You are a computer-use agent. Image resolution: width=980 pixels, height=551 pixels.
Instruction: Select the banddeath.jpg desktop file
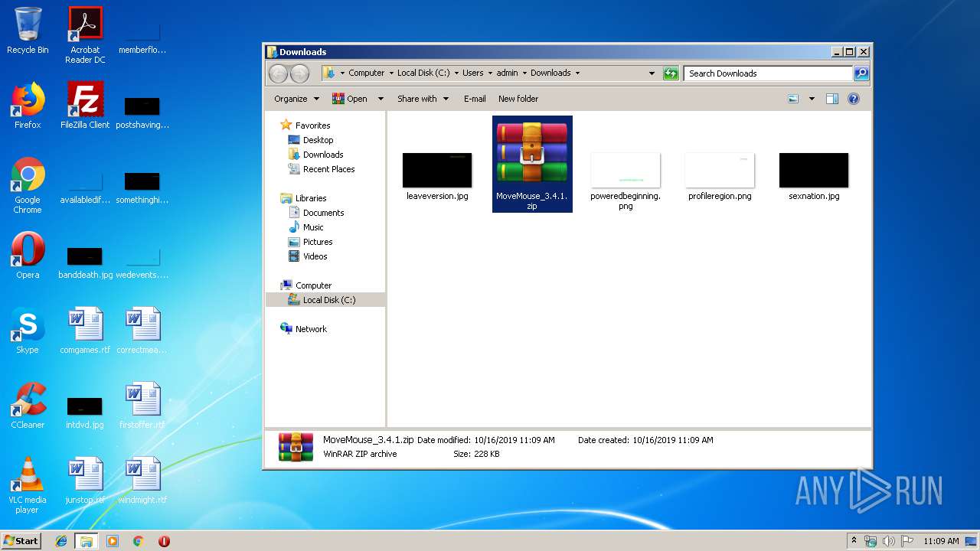pos(85,262)
